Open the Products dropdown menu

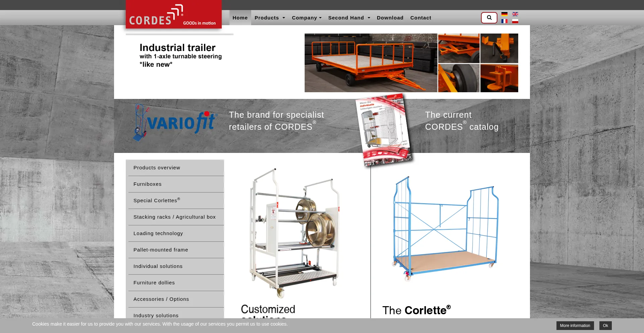point(270,18)
